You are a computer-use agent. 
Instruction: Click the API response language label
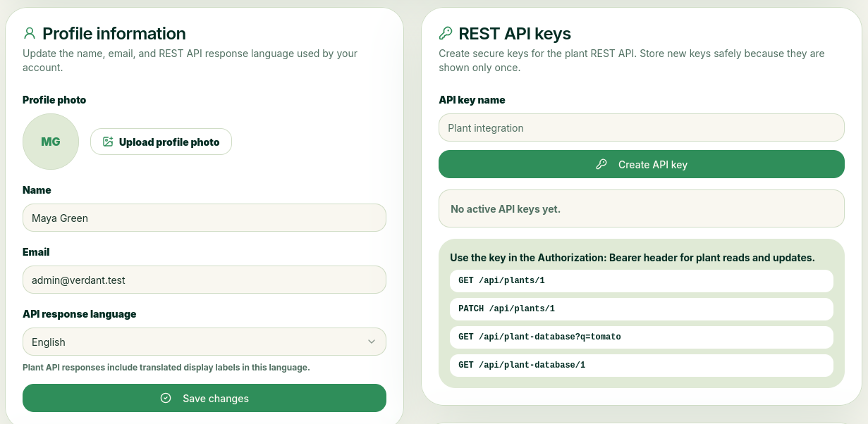[x=80, y=314]
